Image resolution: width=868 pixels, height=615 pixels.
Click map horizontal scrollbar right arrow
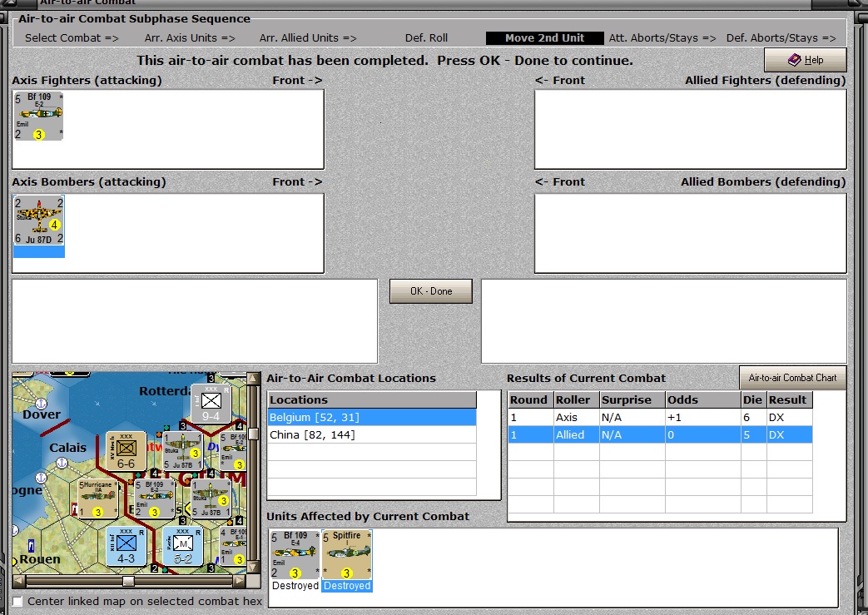pos(239,581)
